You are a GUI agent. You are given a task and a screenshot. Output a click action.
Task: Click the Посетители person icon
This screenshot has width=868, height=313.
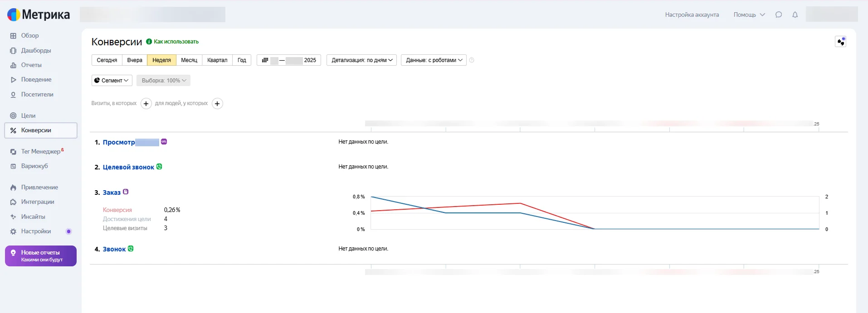(x=13, y=95)
